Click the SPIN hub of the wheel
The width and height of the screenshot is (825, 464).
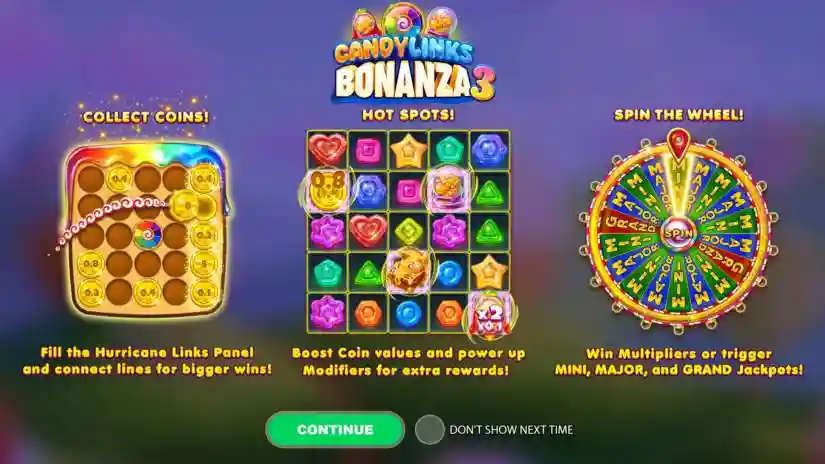(678, 234)
